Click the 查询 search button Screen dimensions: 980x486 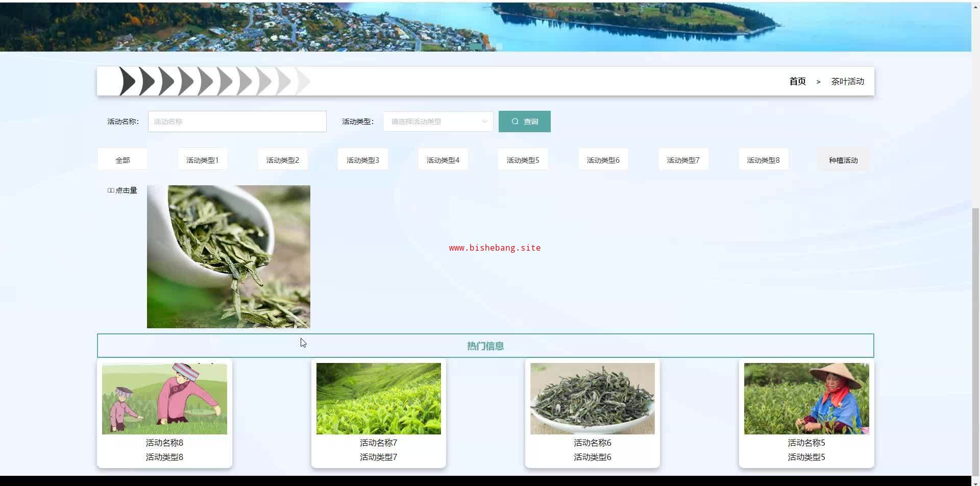[524, 121]
